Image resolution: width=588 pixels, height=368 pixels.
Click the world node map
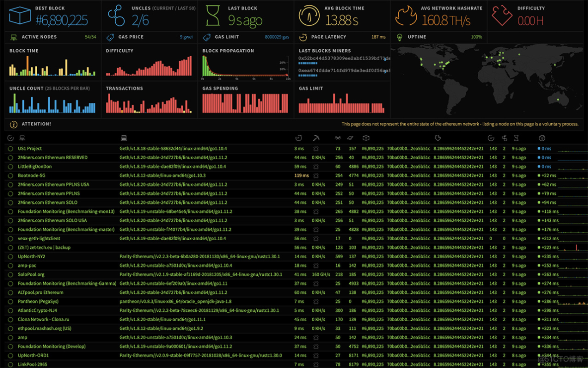click(x=487, y=81)
